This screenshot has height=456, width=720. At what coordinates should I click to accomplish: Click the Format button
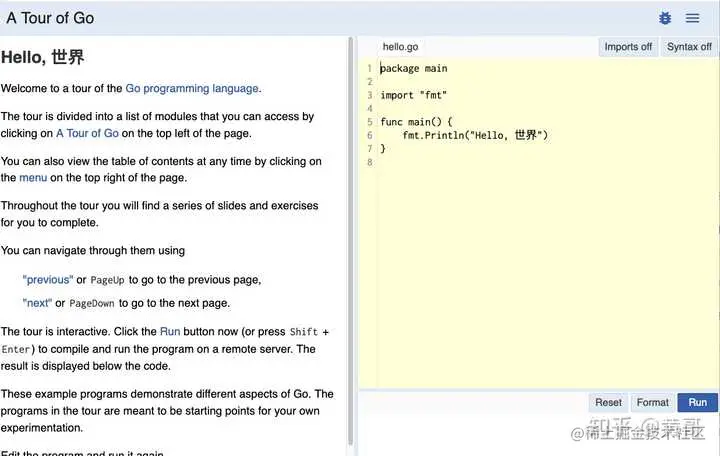[652, 402]
